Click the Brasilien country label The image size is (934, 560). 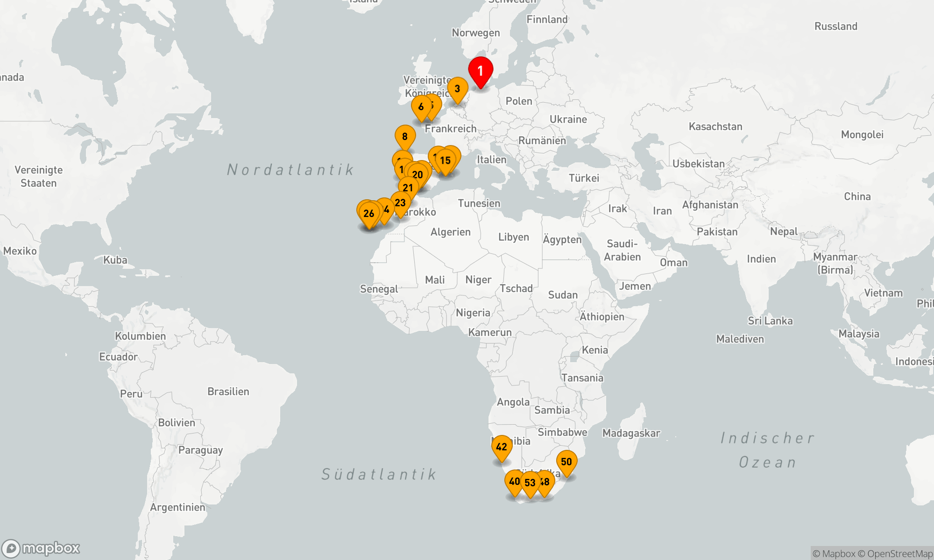point(228,392)
